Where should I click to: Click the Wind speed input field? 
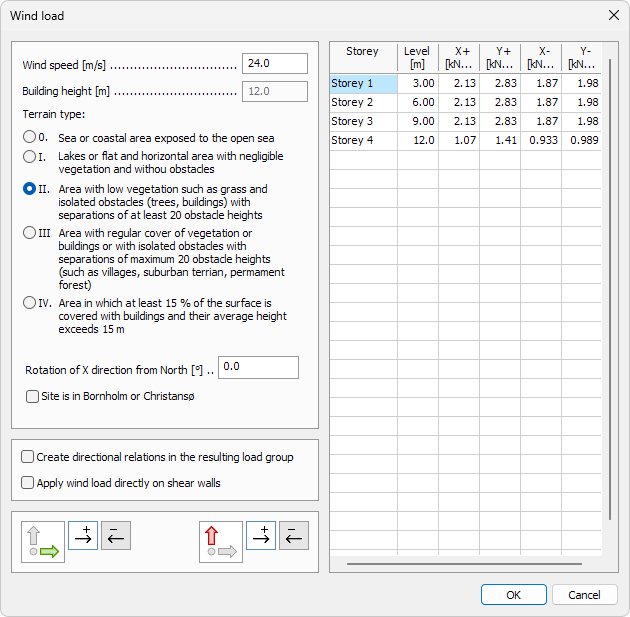click(x=274, y=64)
